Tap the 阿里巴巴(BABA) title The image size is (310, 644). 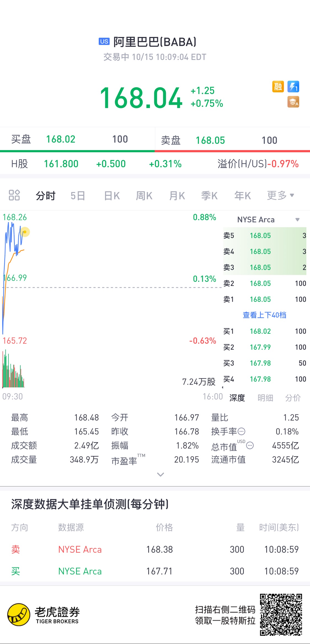point(155,42)
